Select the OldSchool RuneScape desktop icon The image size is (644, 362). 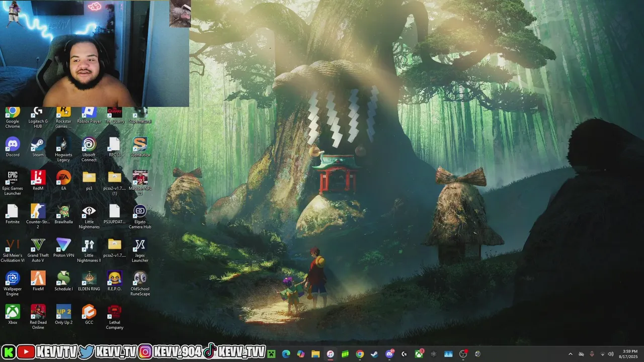[140, 284]
